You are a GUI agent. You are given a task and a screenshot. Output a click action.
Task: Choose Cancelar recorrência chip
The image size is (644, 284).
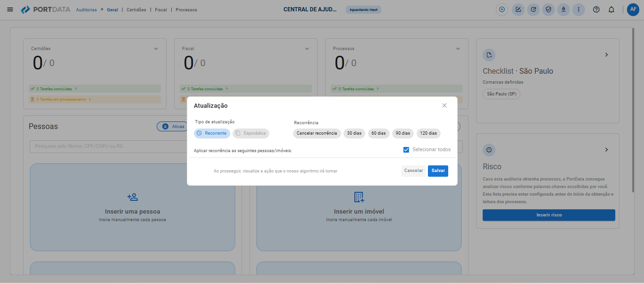[317, 133]
